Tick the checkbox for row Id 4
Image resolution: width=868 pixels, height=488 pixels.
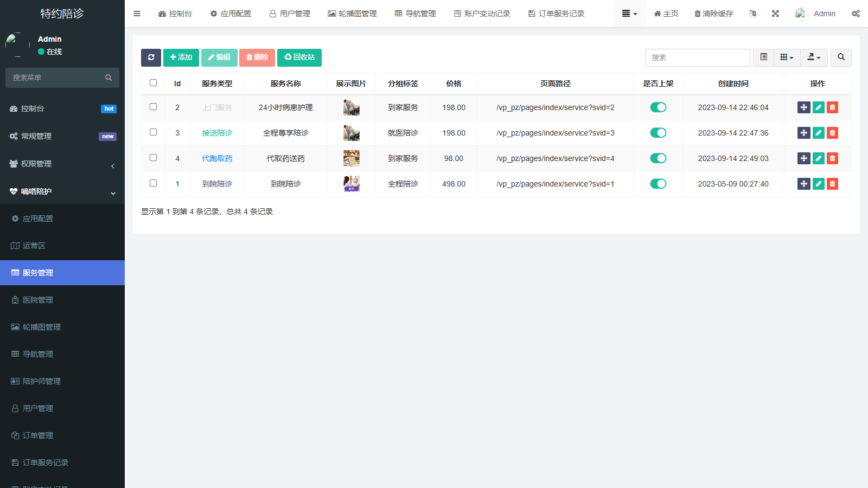click(x=153, y=158)
